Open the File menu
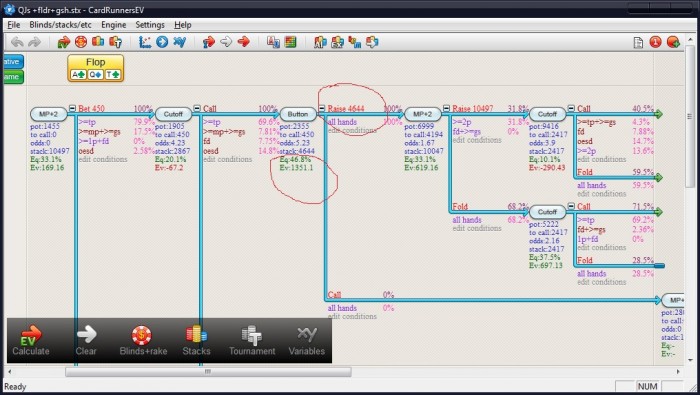Viewport: 700px width, 395px height. [x=13, y=25]
